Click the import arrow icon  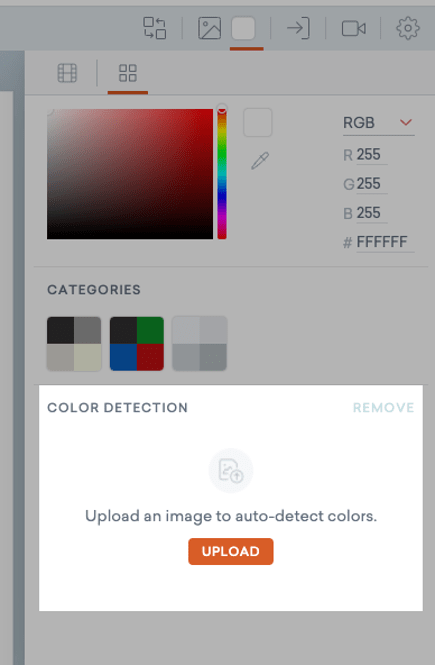tap(298, 28)
